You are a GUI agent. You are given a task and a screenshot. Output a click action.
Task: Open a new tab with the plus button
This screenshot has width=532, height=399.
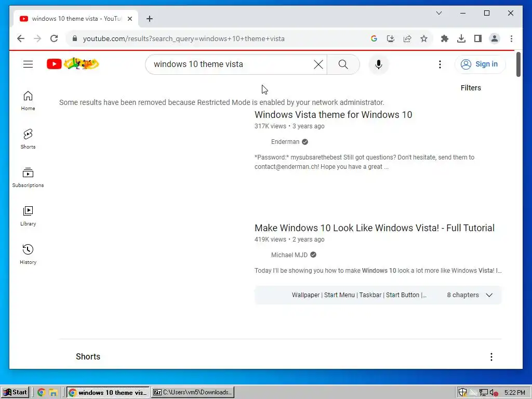click(150, 19)
